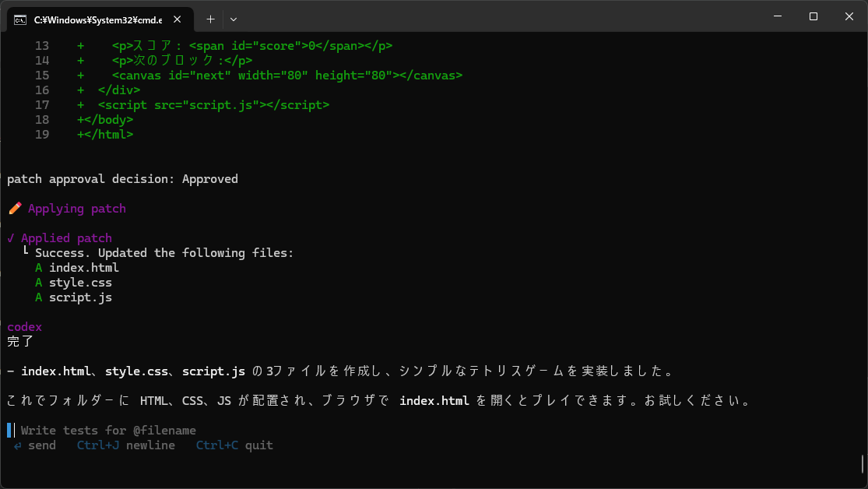Click the pencil icon beside Applying patch

pyautogui.click(x=15, y=209)
